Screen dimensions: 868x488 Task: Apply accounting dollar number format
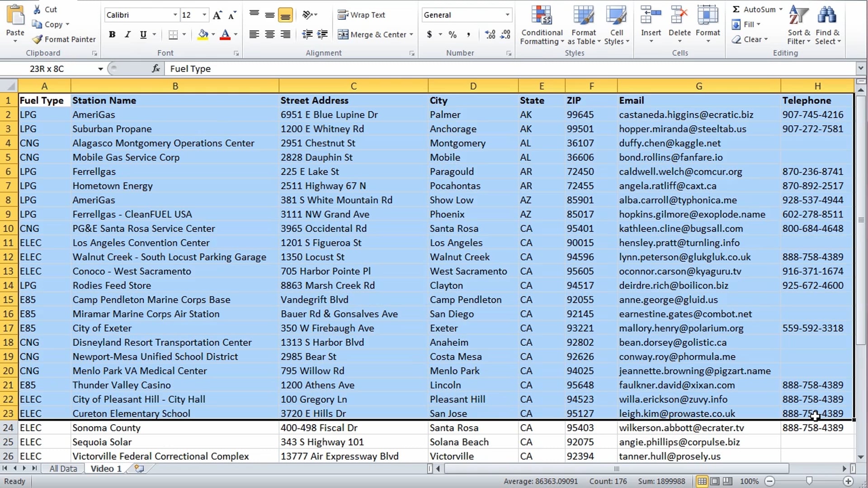pos(429,34)
